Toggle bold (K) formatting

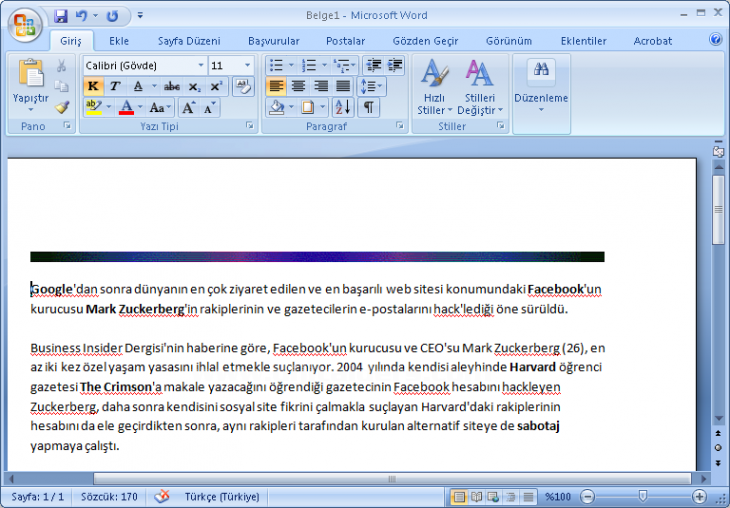pyautogui.click(x=93, y=86)
